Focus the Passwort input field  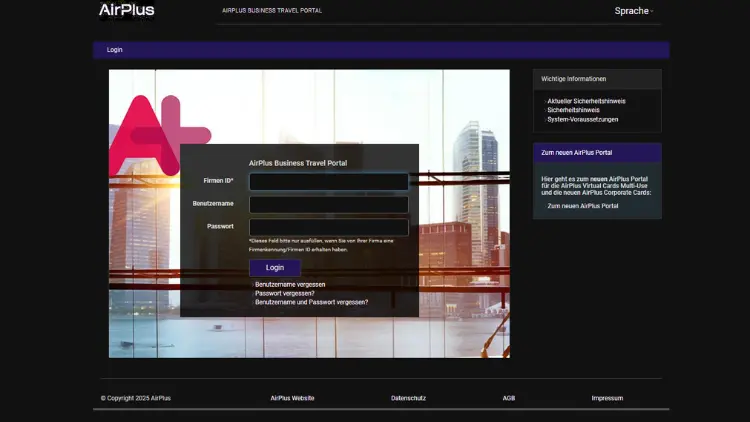click(329, 227)
